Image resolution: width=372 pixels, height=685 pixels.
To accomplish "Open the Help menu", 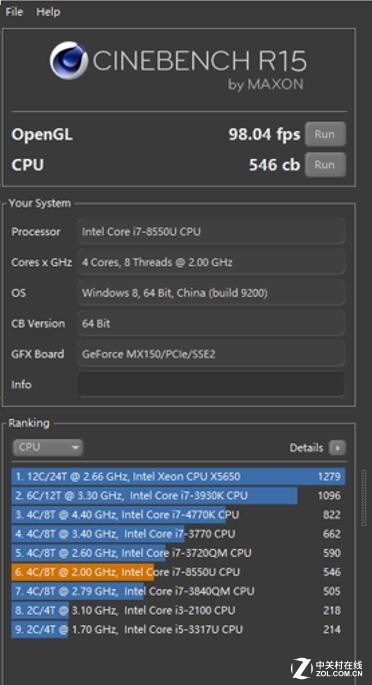I will (48, 12).
